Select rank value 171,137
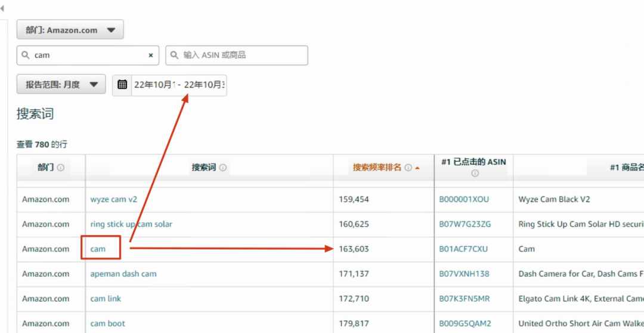Image resolution: width=644 pixels, height=333 pixels. [354, 274]
